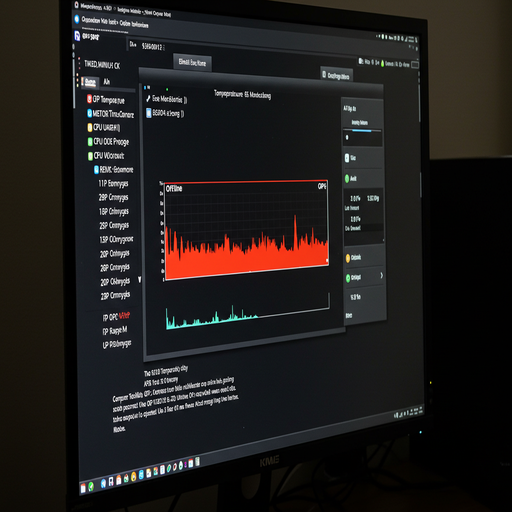Click the input field showing '0' in right panel

click(x=363, y=139)
